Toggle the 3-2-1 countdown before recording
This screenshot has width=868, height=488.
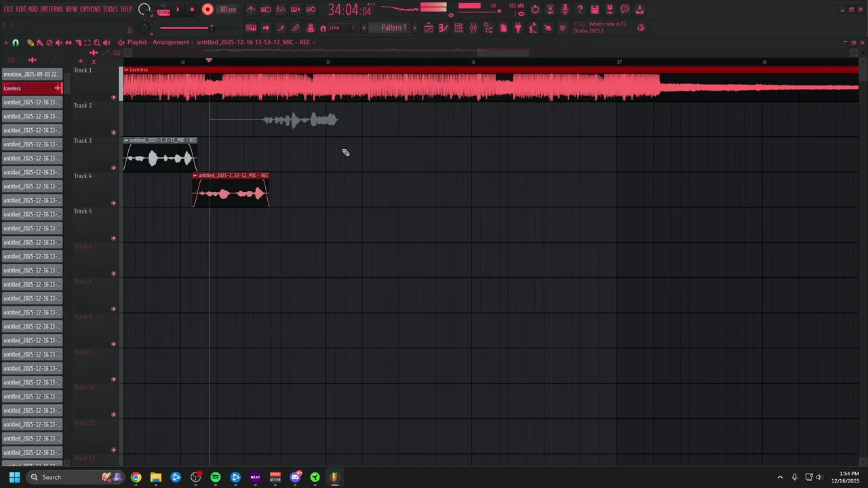(280, 9)
